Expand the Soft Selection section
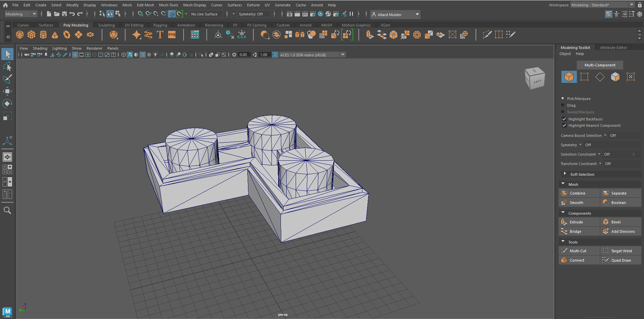 (x=565, y=174)
